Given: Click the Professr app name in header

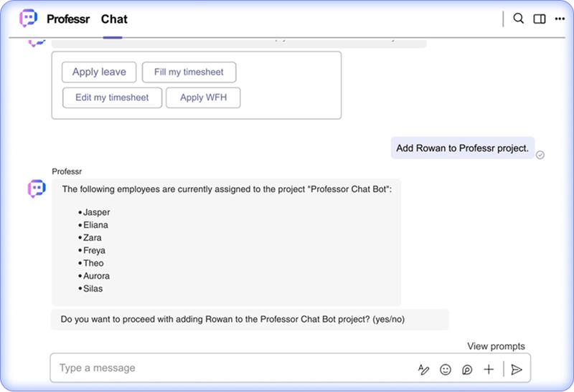Looking at the screenshot, I should pyautogui.click(x=69, y=19).
